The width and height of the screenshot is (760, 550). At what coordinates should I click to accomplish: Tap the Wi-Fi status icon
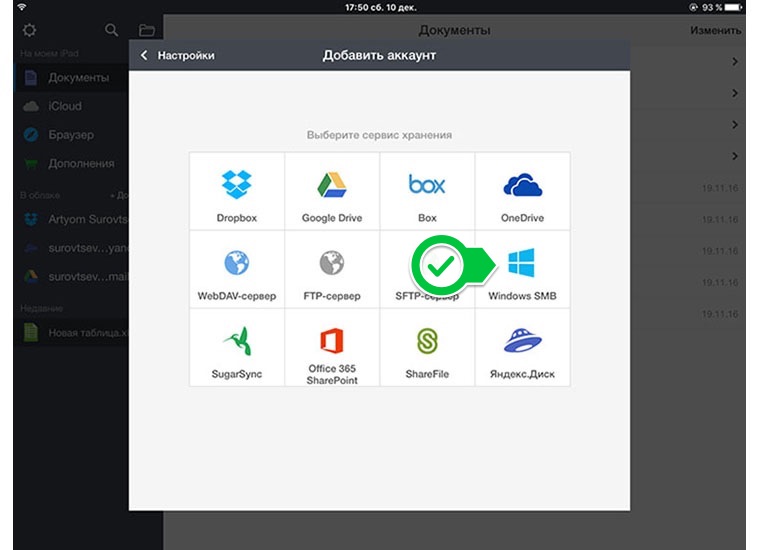point(22,7)
